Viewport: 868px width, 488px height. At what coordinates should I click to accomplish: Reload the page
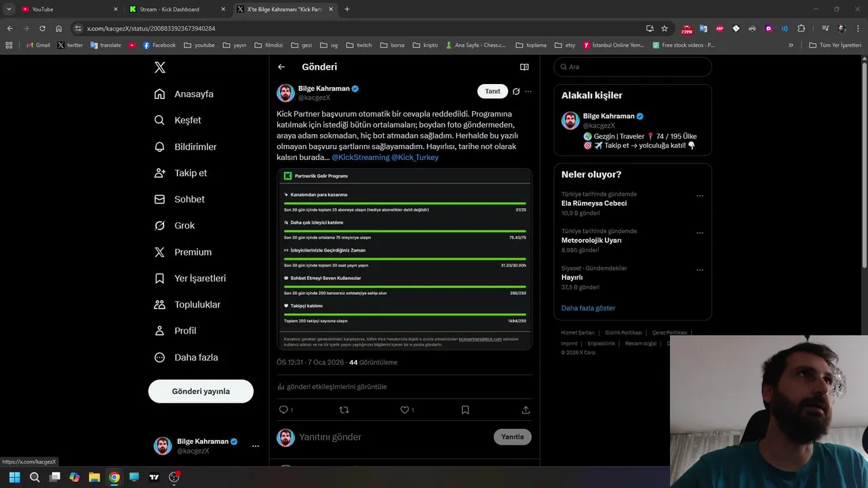[x=42, y=28]
